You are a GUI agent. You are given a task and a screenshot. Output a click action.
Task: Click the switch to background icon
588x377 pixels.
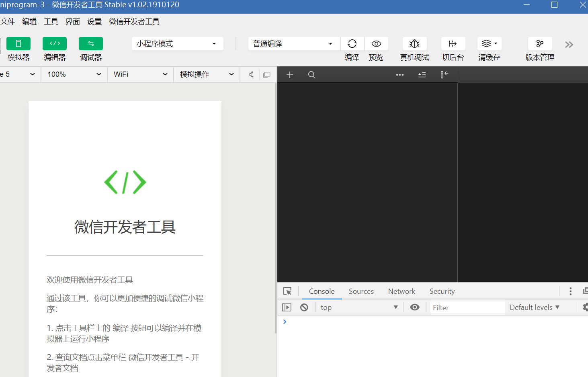point(453,44)
